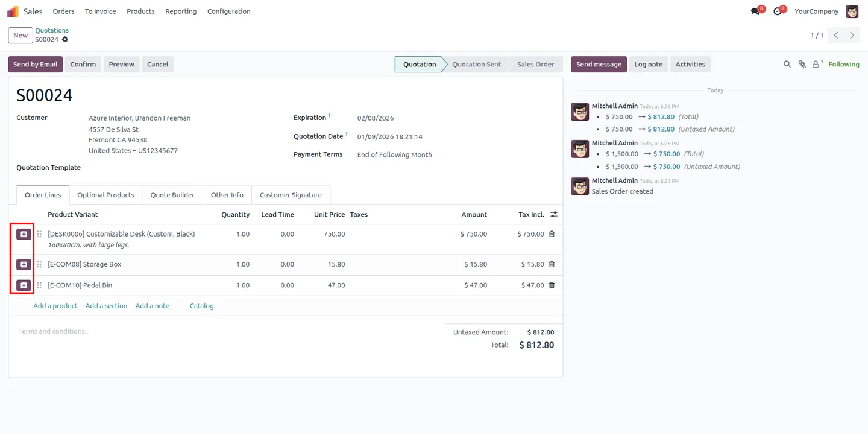
Task: Grab drag handle of Pedal Bin line
Action: (x=39, y=285)
